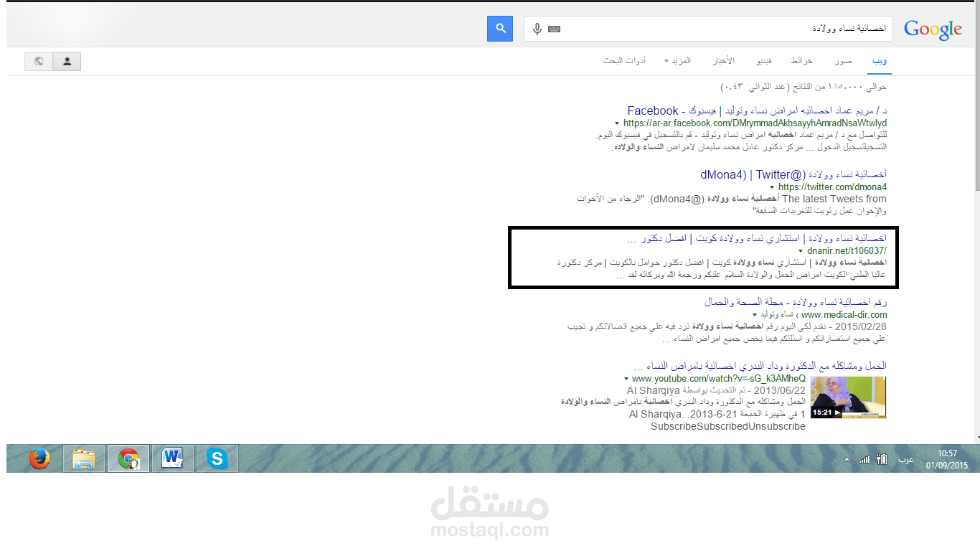
Task: Open the مجلة الصحة والجمال result title
Action: click(796, 302)
